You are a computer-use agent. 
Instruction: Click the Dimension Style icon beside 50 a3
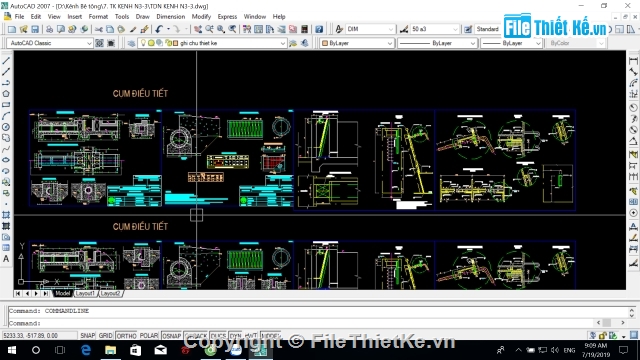pos(404,29)
